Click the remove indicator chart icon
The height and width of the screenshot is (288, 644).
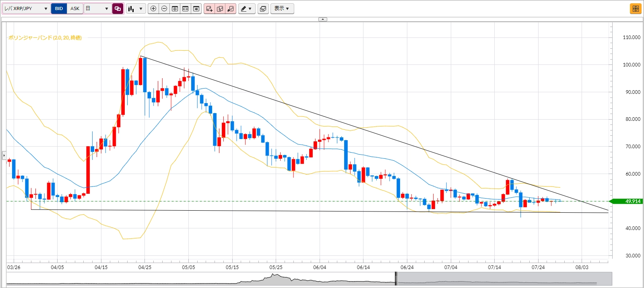[x=231, y=8]
